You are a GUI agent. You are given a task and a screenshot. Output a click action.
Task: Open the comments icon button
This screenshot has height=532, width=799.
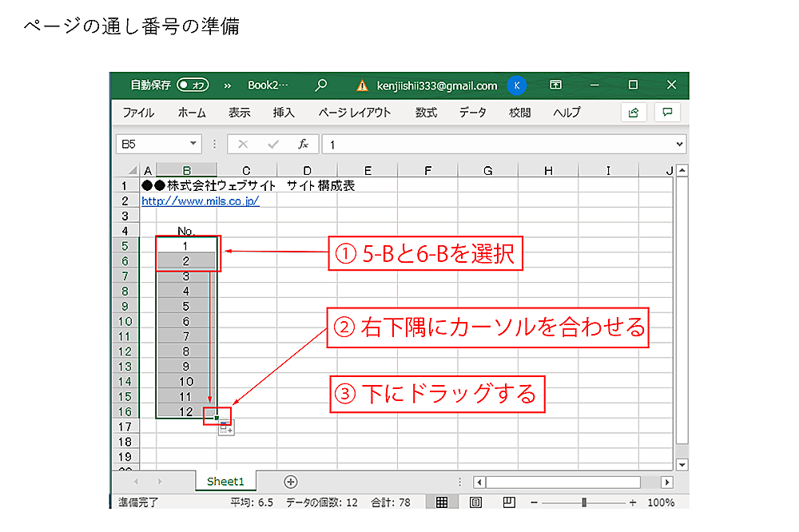point(667,113)
